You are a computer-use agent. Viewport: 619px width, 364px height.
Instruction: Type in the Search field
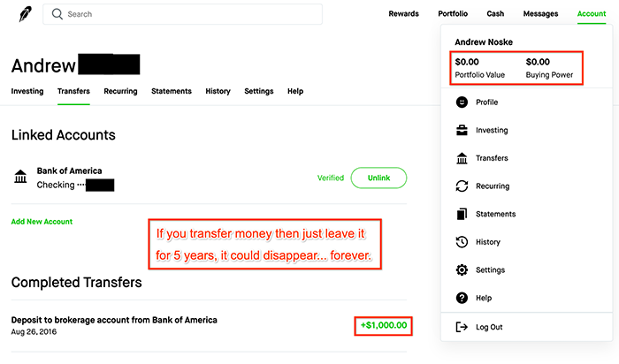click(186, 14)
